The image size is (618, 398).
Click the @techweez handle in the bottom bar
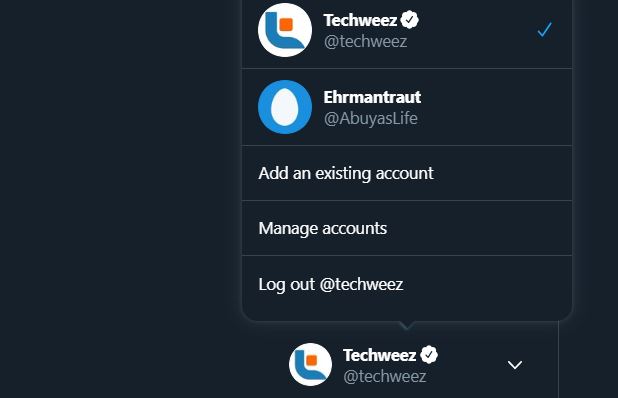pyautogui.click(x=385, y=376)
